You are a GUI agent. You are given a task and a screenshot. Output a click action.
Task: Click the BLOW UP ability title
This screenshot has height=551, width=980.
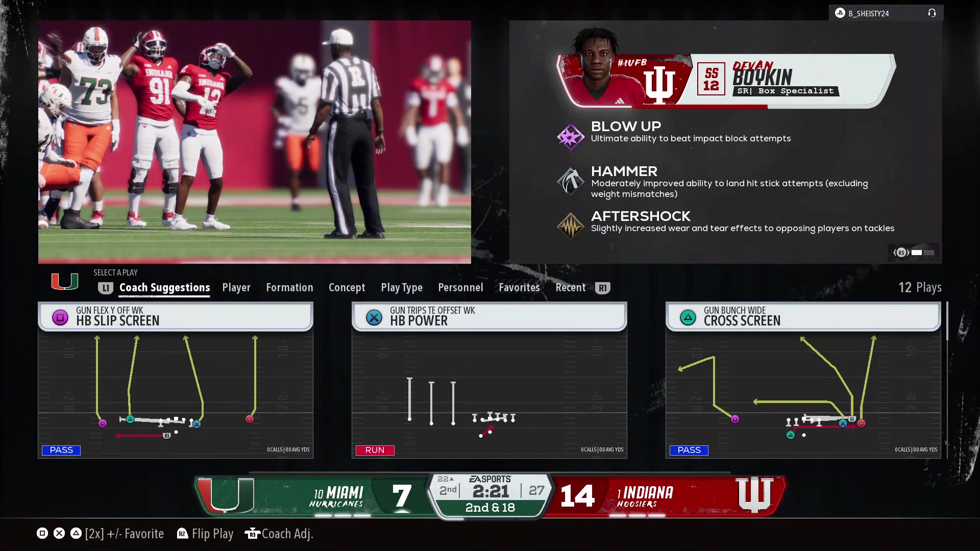(626, 126)
